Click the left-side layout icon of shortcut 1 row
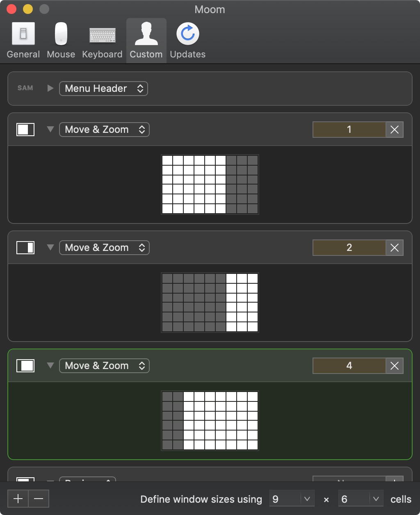Screen dimensions: 420x515 [25, 130]
